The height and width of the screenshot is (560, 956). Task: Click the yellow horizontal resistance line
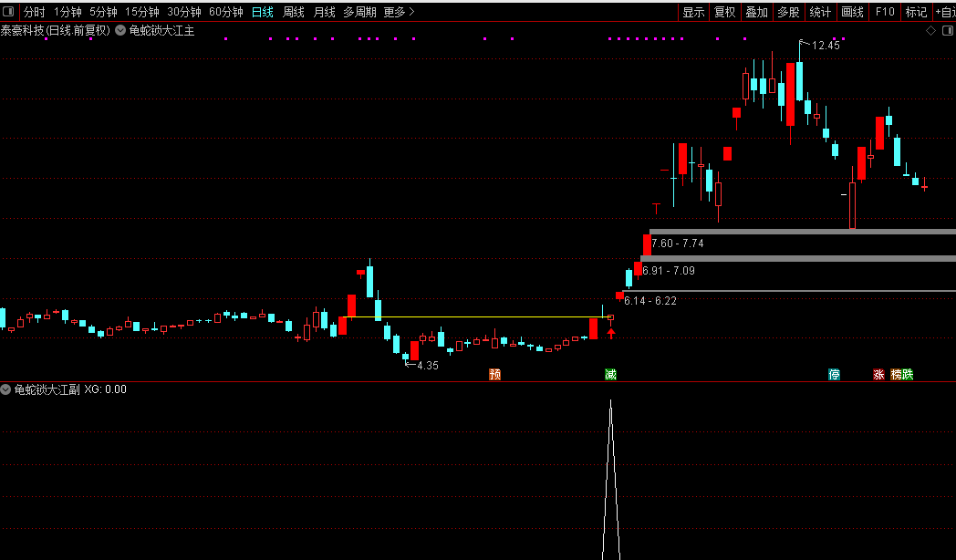pyautogui.click(x=475, y=316)
